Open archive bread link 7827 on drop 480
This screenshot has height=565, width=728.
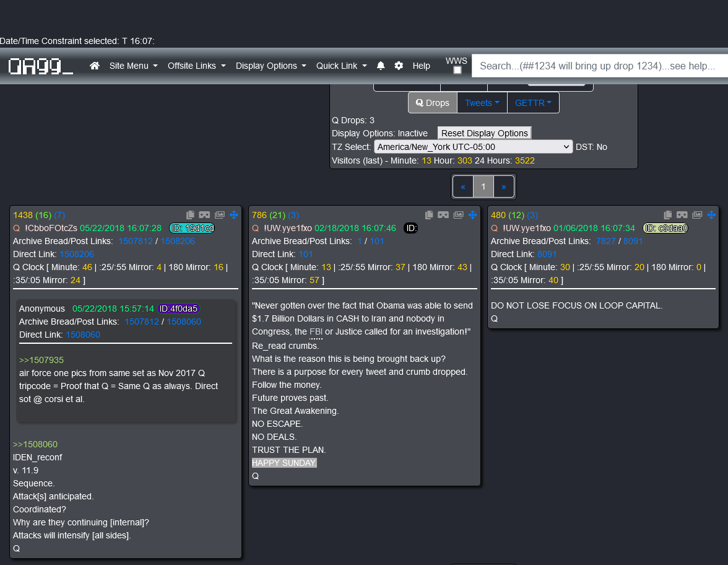(606, 241)
